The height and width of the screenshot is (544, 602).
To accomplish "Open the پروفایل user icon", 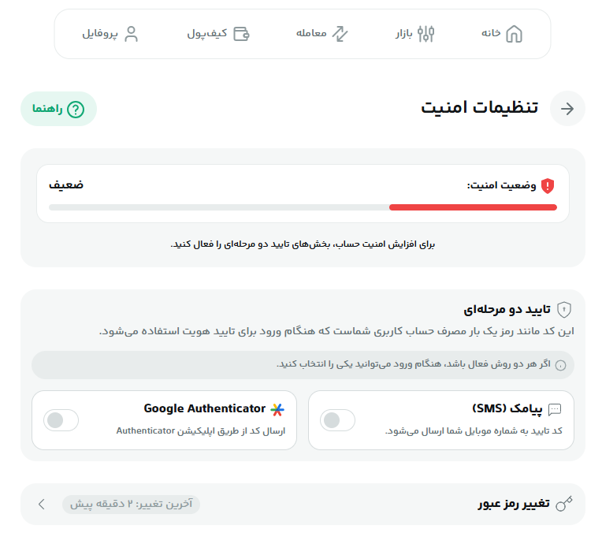I will pyautogui.click(x=131, y=34).
